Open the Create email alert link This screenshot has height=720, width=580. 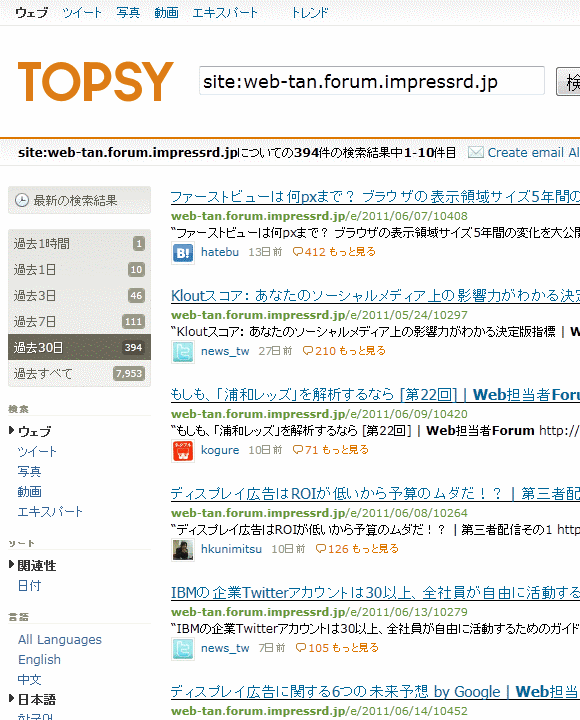(534, 152)
